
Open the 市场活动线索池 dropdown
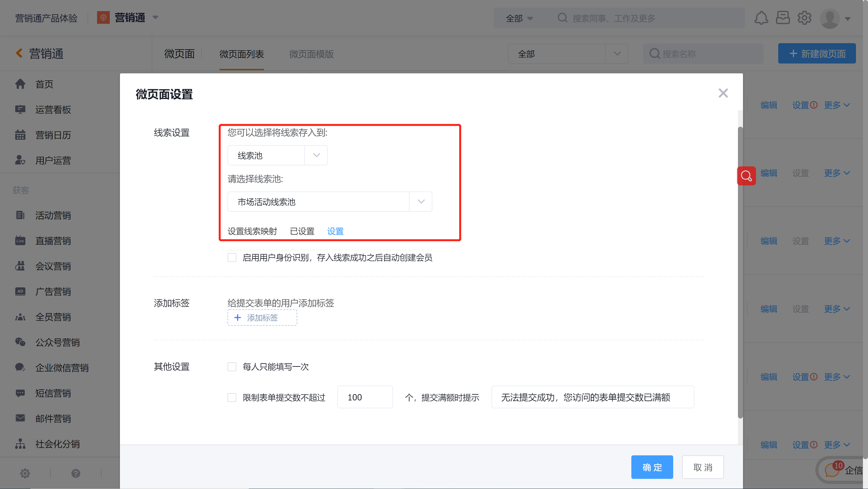click(x=330, y=202)
